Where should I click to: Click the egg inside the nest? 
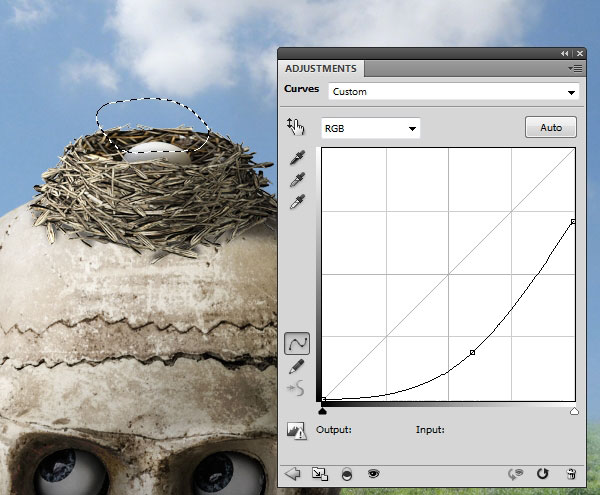tap(157, 152)
